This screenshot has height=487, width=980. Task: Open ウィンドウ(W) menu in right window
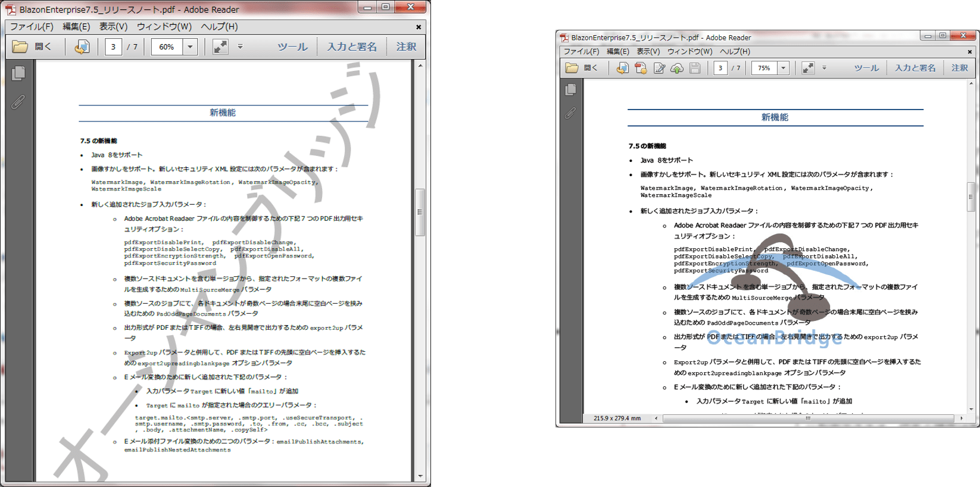(689, 51)
